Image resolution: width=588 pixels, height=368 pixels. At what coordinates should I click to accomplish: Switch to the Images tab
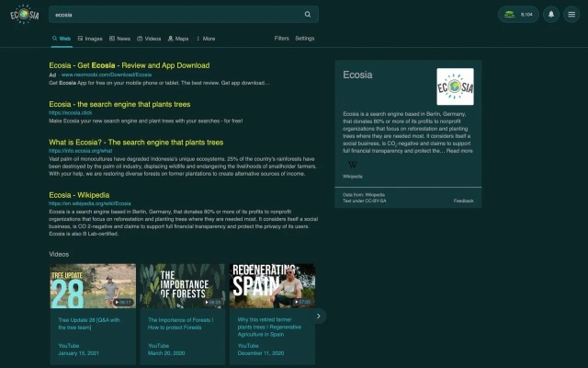(x=90, y=39)
